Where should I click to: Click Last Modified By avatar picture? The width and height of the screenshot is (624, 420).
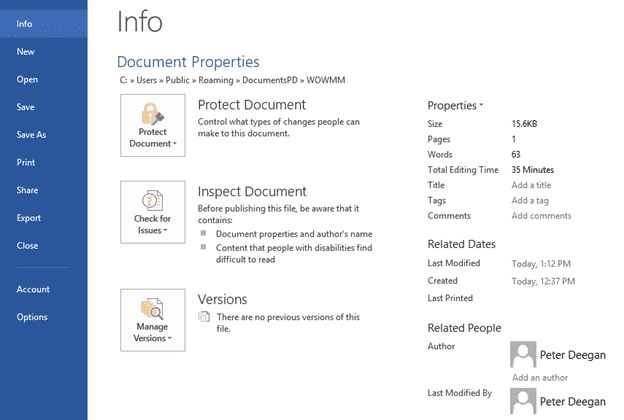[x=523, y=401]
